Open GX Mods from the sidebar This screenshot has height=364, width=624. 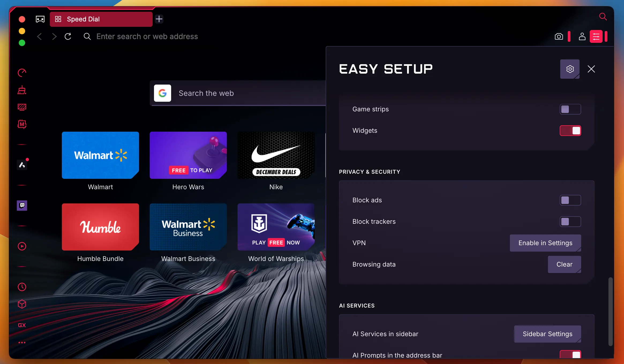[x=22, y=124]
